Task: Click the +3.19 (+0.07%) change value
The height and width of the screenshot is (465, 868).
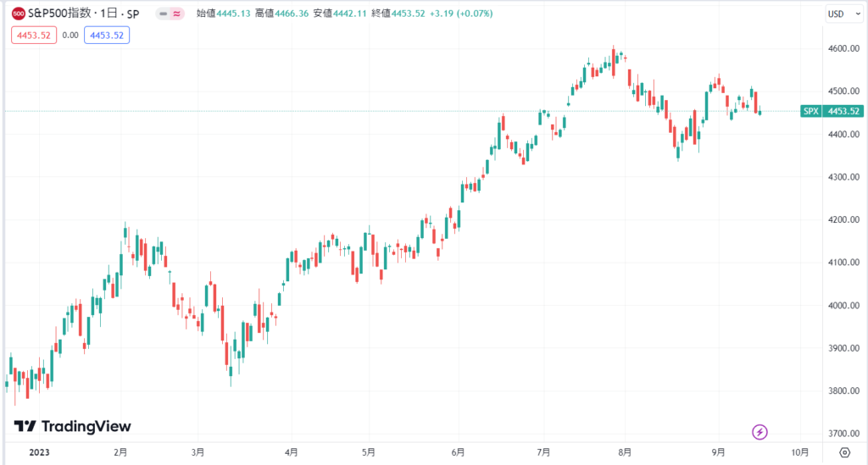Action: (461, 14)
